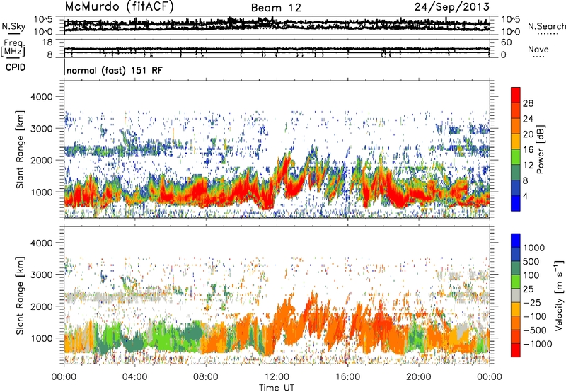The width and height of the screenshot is (566, 392).
Task: Click the CPID label
Action: pos(16,67)
